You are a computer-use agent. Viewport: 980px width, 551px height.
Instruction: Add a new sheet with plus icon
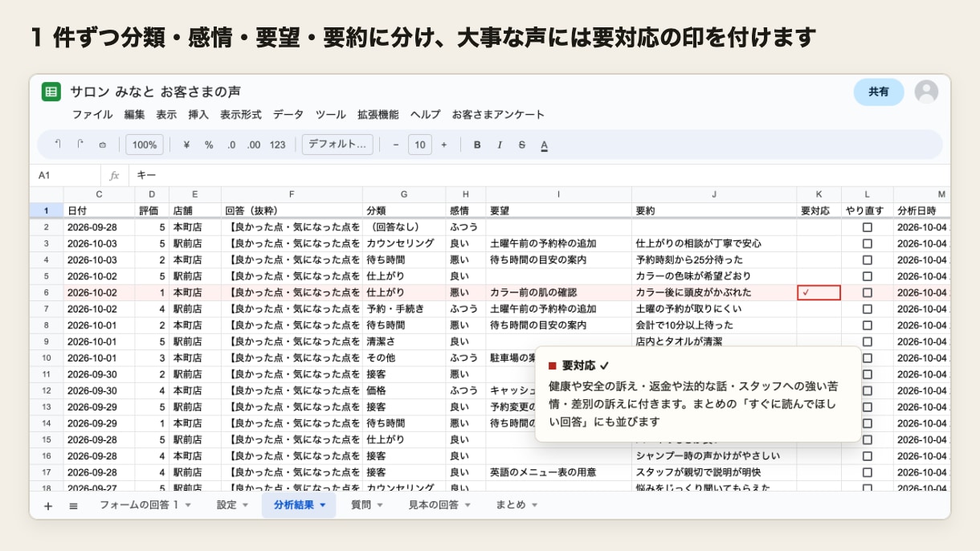point(47,505)
